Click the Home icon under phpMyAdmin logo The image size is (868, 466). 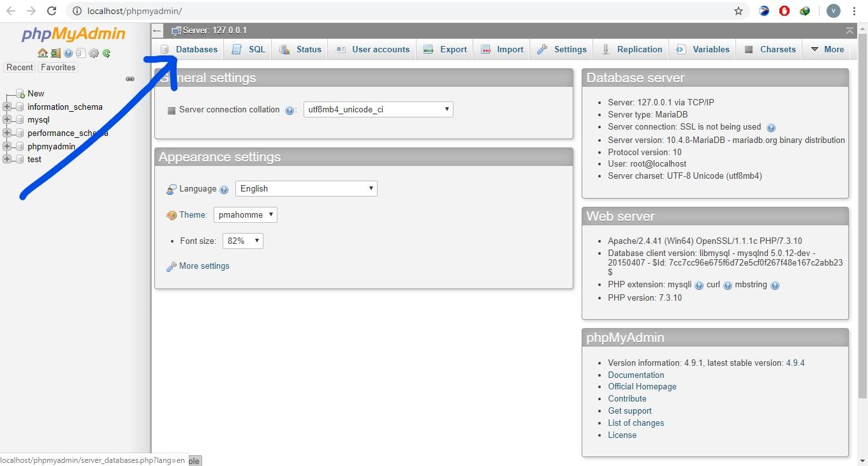(x=43, y=53)
